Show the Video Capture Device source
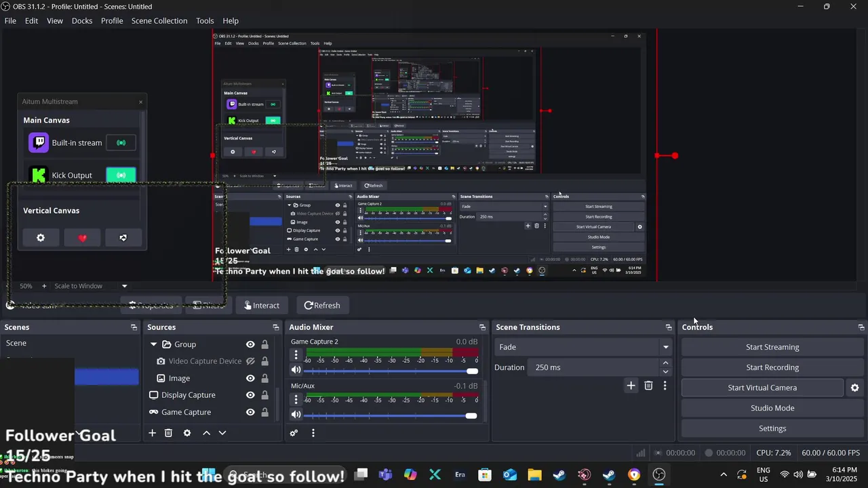Image resolution: width=868 pixels, height=488 pixels. tap(250, 361)
